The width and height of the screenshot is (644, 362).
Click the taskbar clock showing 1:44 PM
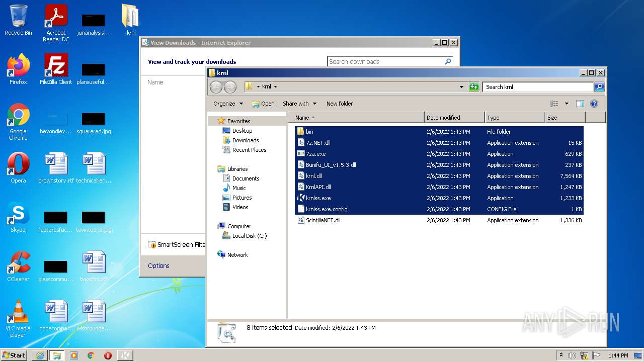pyautogui.click(x=618, y=355)
